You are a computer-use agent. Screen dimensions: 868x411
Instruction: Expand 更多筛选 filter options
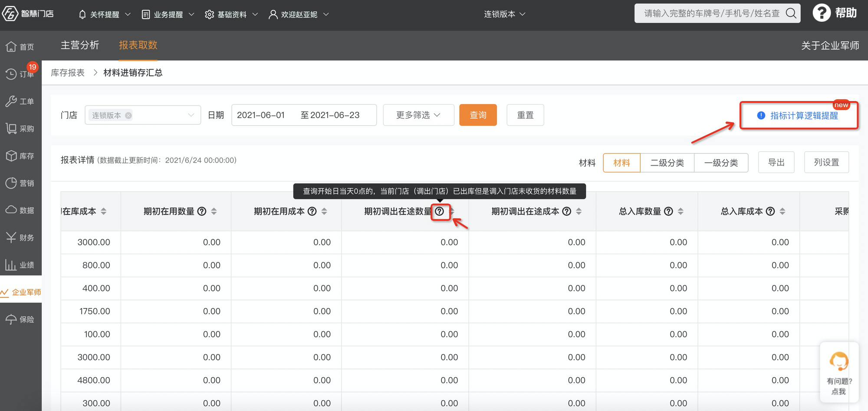pyautogui.click(x=418, y=115)
